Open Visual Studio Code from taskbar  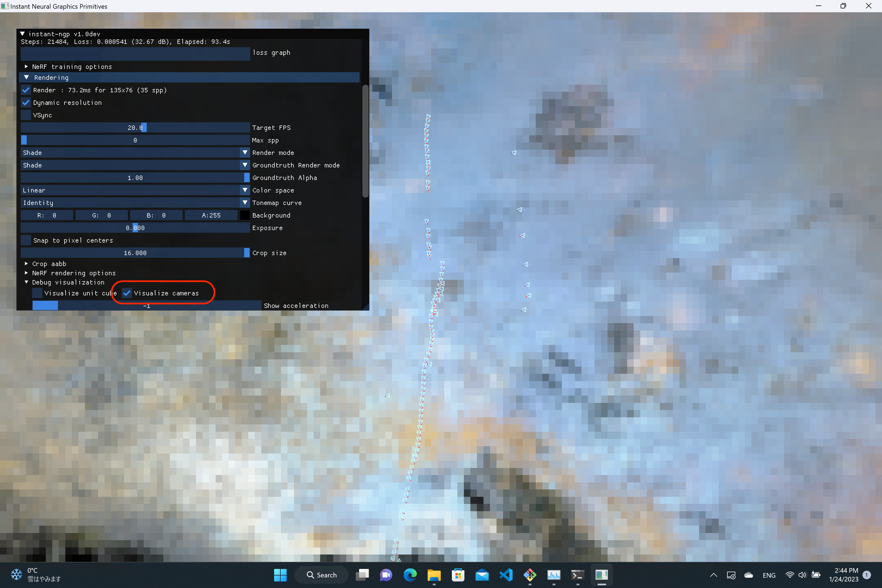(x=506, y=575)
